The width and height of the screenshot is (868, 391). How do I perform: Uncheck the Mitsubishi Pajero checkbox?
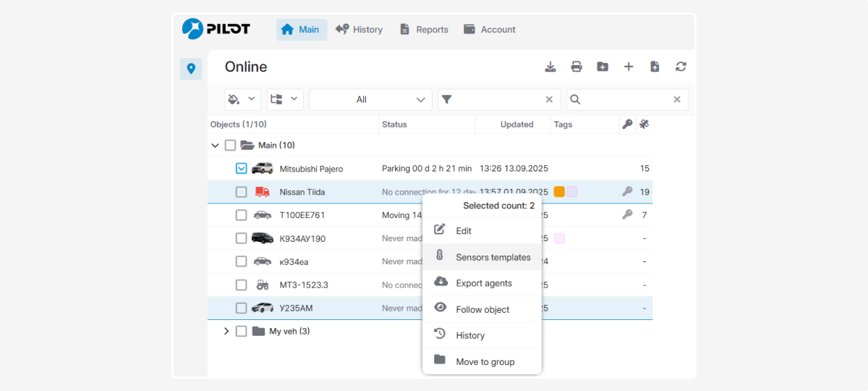point(242,169)
